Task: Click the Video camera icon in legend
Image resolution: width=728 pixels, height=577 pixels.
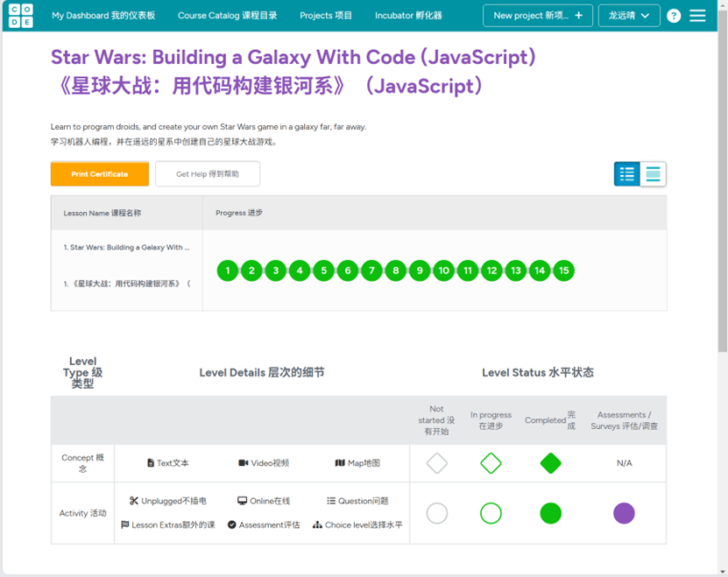Action: [x=243, y=463]
